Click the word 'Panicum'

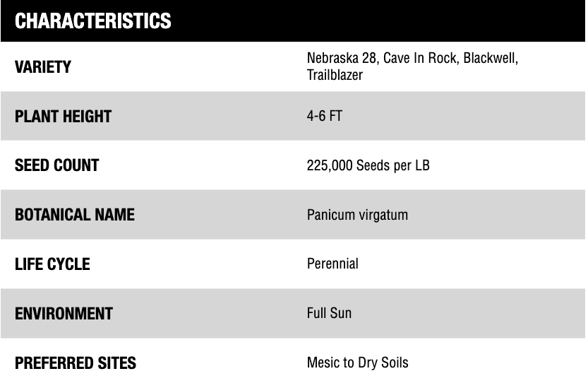click(x=331, y=215)
